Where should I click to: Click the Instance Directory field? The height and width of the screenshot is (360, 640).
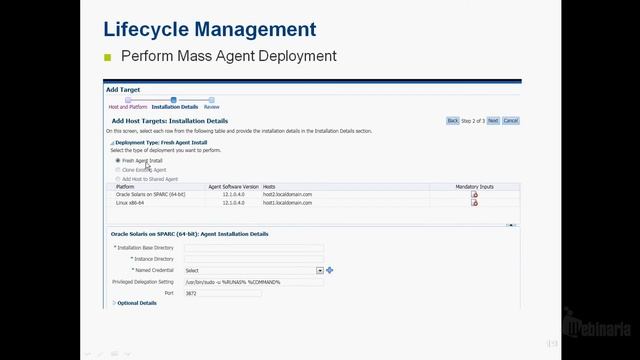254,259
